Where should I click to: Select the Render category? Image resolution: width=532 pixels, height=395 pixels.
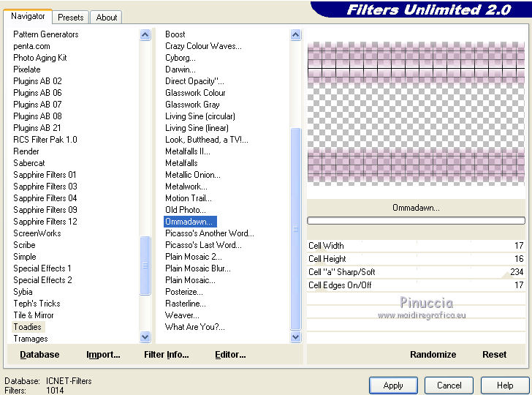26,151
